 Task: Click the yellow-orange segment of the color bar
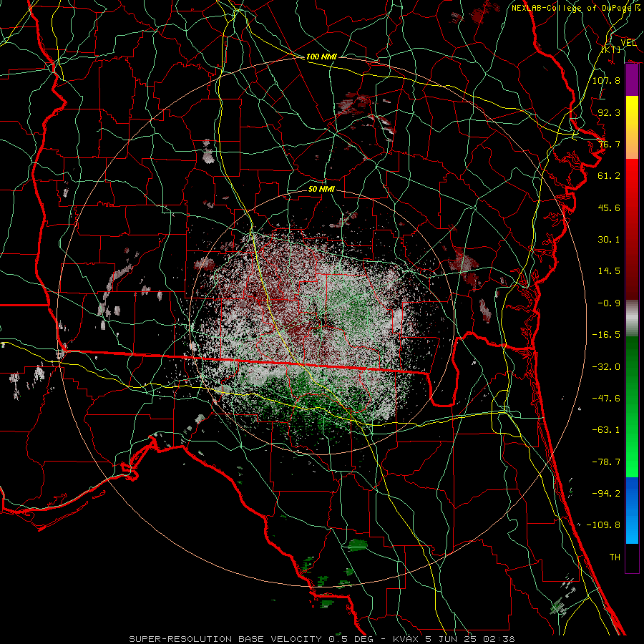[632, 127]
